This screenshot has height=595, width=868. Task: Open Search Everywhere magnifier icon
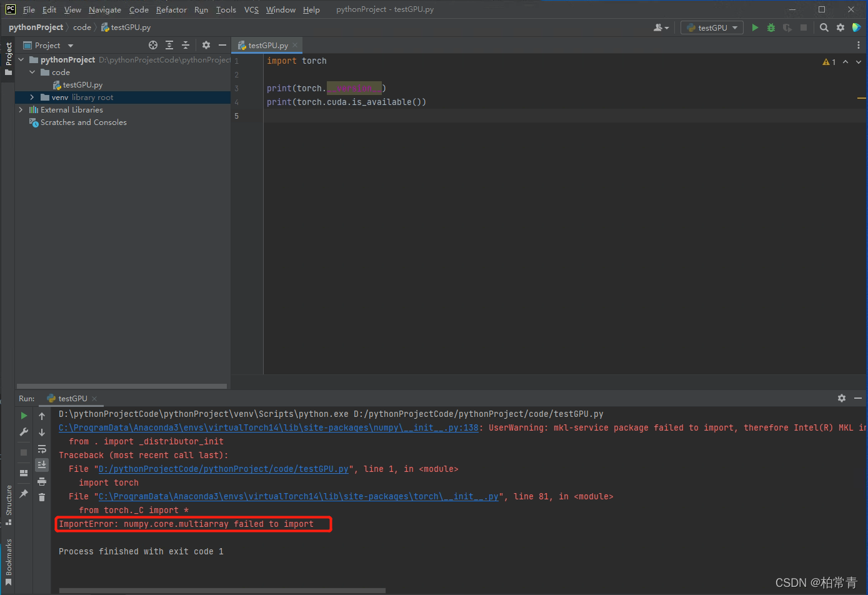coord(824,27)
